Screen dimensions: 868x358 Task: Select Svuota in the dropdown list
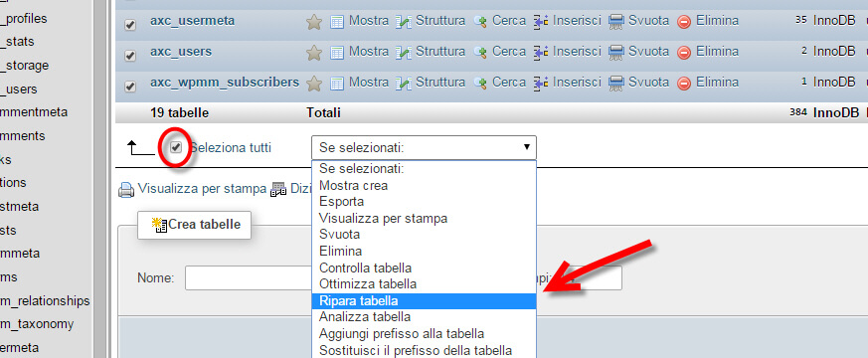(x=424, y=235)
